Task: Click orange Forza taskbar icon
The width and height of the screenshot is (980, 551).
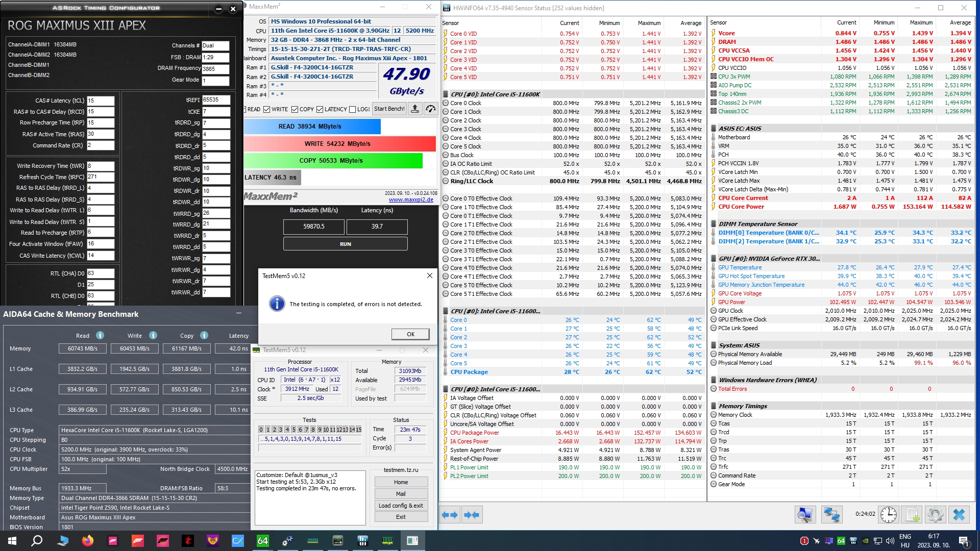Action: pos(138,540)
